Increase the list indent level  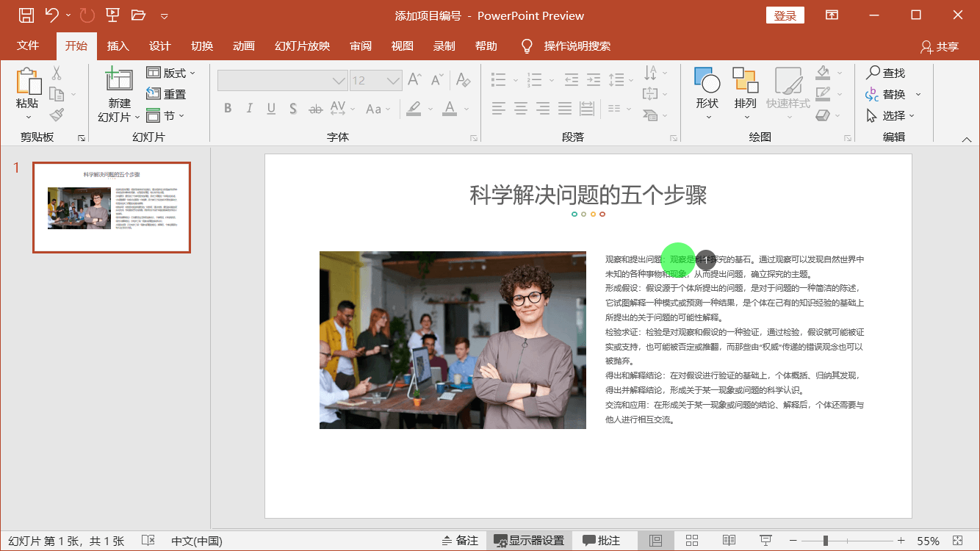pyautogui.click(x=594, y=79)
